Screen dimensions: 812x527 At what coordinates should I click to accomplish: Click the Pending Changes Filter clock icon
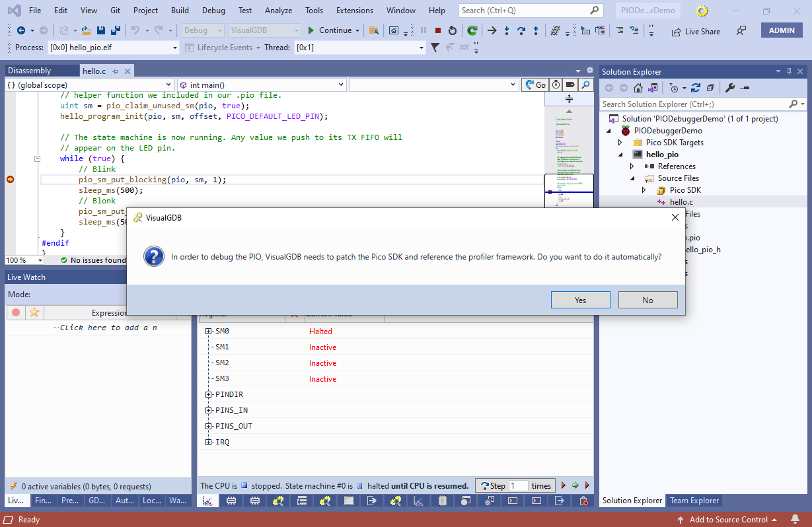pyautogui.click(x=673, y=88)
